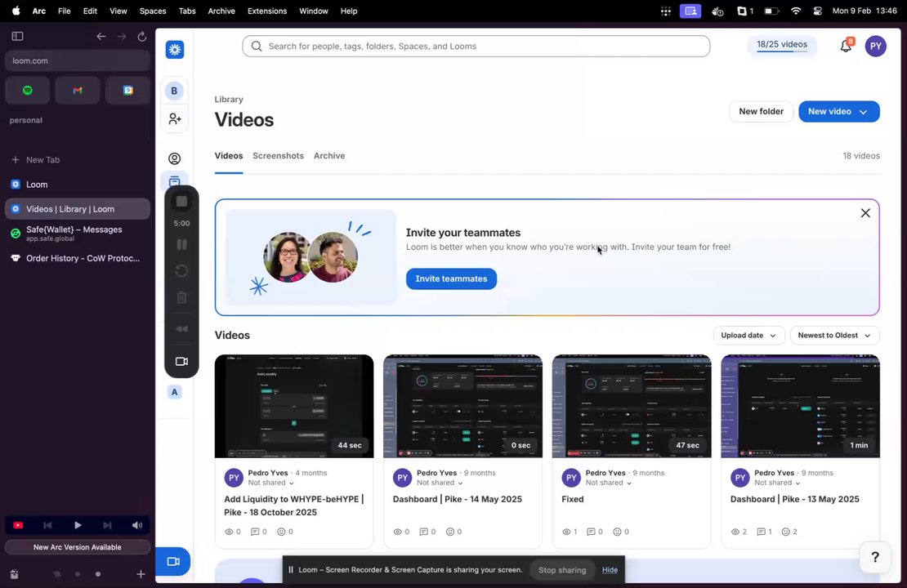The image size is (907, 588).
Task: Stop the Loom recording with the stop square
Action: coord(181,201)
